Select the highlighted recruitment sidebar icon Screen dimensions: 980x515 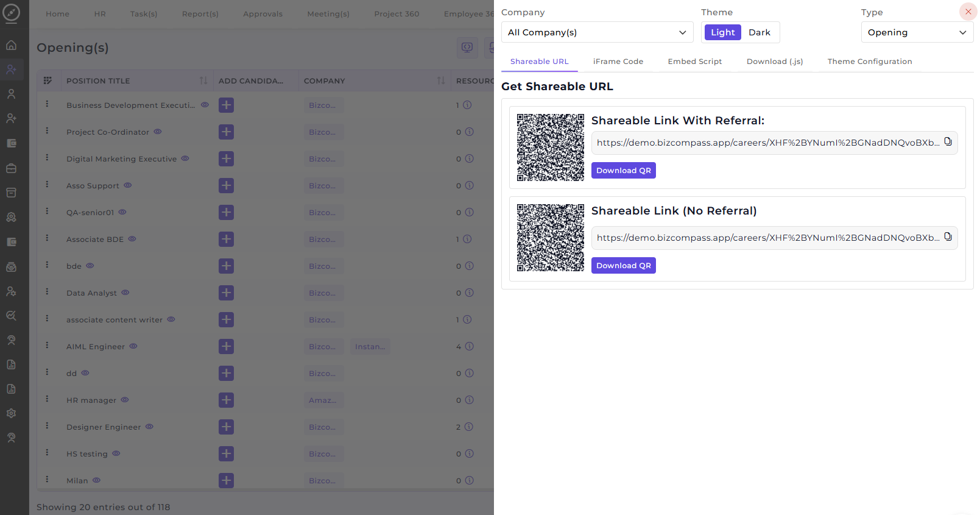(11, 69)
